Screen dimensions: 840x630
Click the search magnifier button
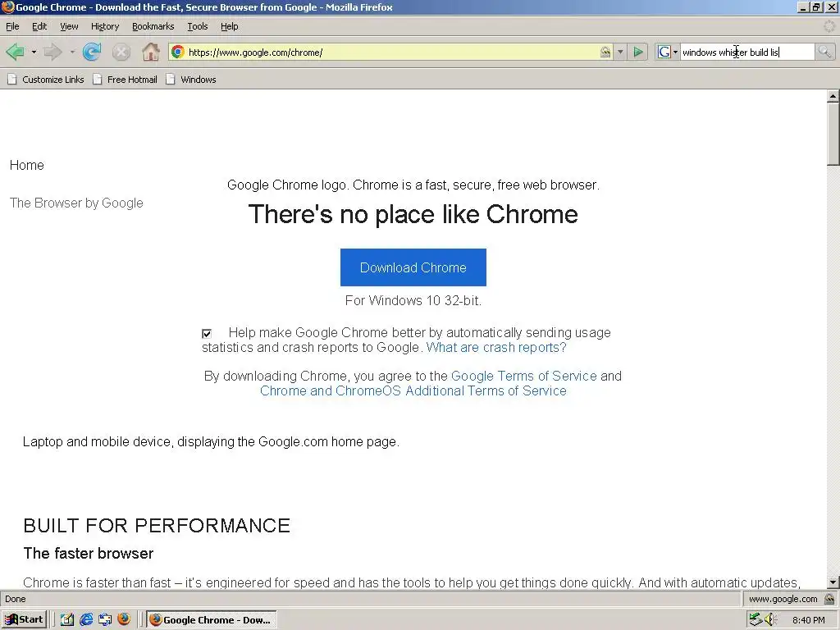(824, 52)
